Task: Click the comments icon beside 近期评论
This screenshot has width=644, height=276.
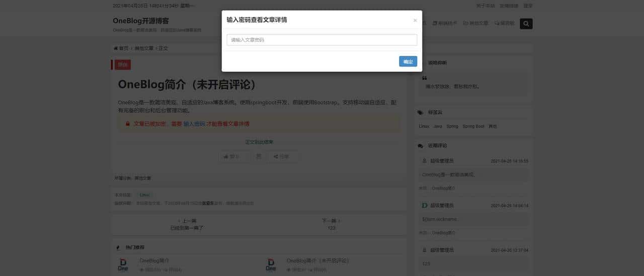Action: tap(421, 146)
